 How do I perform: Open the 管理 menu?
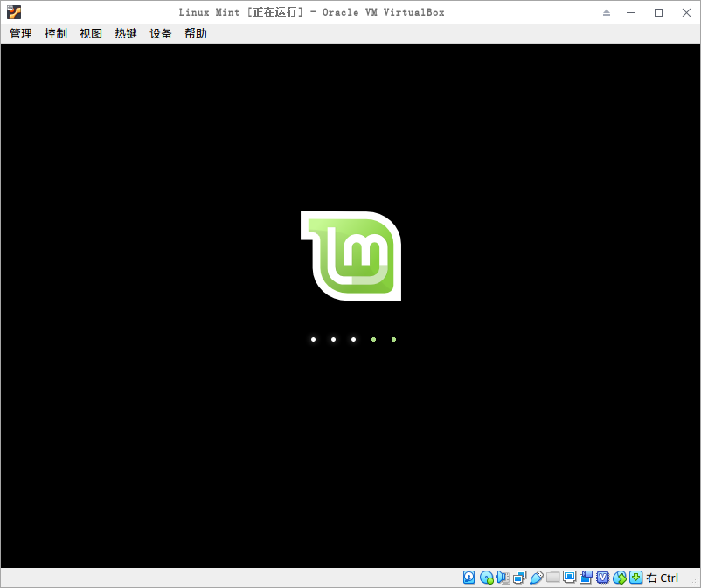[x=19, y=33]
